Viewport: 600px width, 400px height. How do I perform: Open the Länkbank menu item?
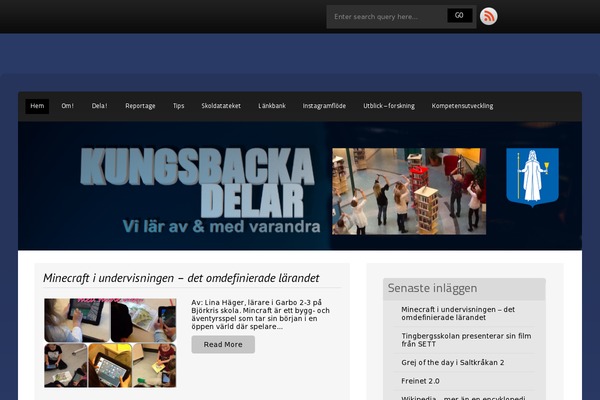[x=272, y=106]
